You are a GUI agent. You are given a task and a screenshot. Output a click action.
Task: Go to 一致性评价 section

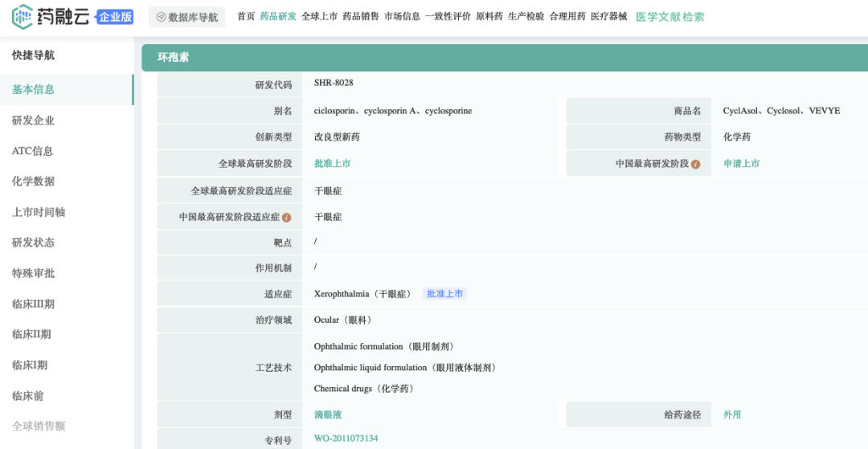point(448,16)
